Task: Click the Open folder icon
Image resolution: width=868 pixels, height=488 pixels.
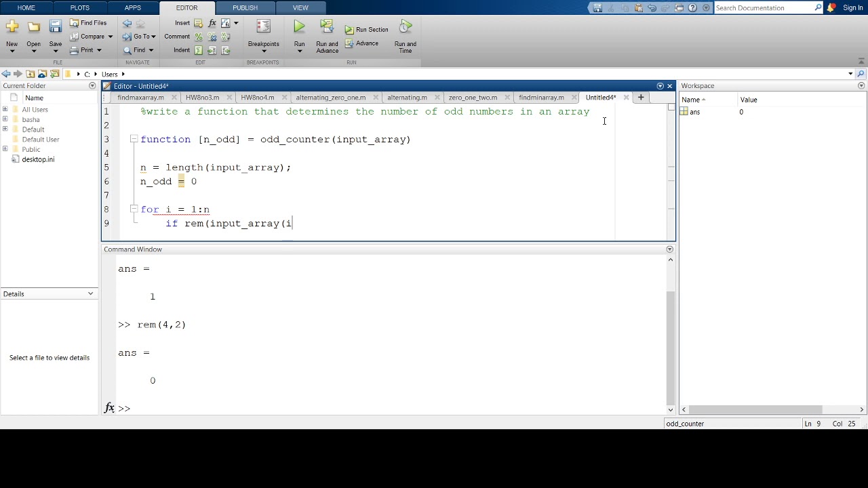Action: click(33, 27)
